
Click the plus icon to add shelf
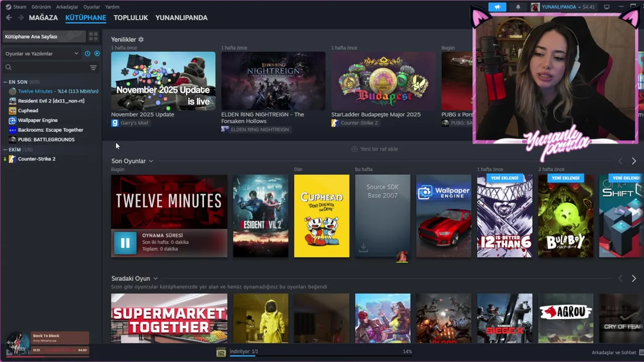(354, 149)
